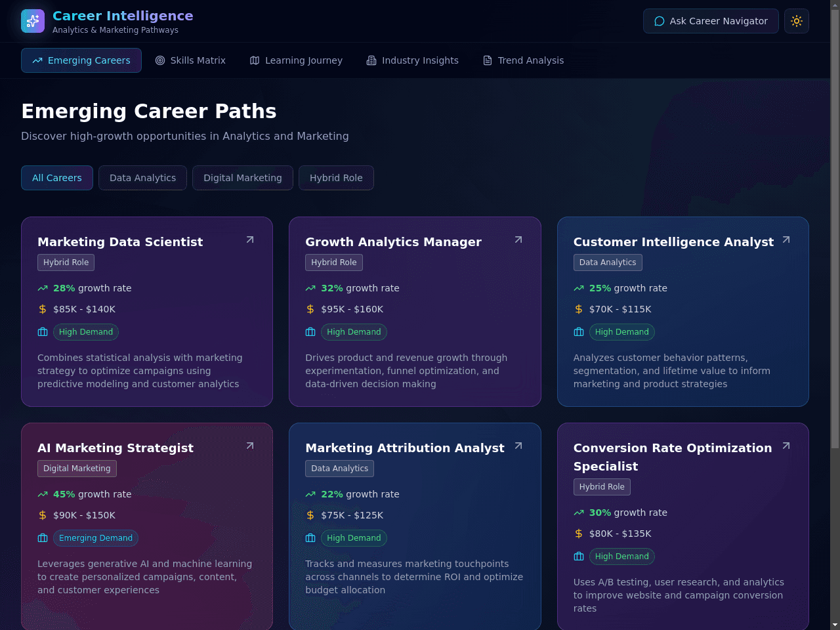The height and width of the screenshot is (630, 840).
Task: Open Ask Career Navigator chat
Action: (711, 21)
